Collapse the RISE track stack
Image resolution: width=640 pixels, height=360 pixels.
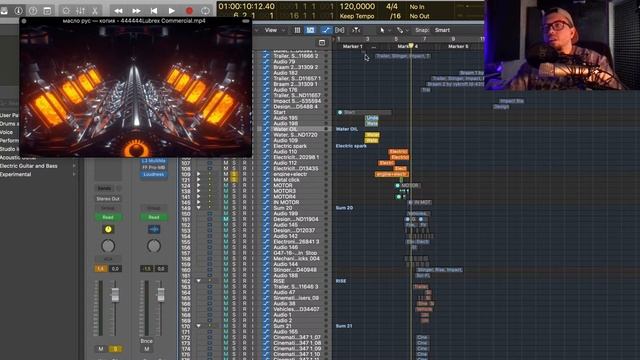198,281
